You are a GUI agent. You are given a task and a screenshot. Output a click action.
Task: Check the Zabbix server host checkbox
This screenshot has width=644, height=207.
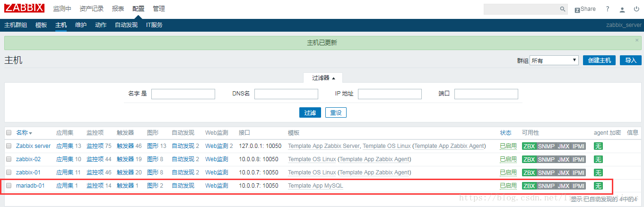(9, 146)
